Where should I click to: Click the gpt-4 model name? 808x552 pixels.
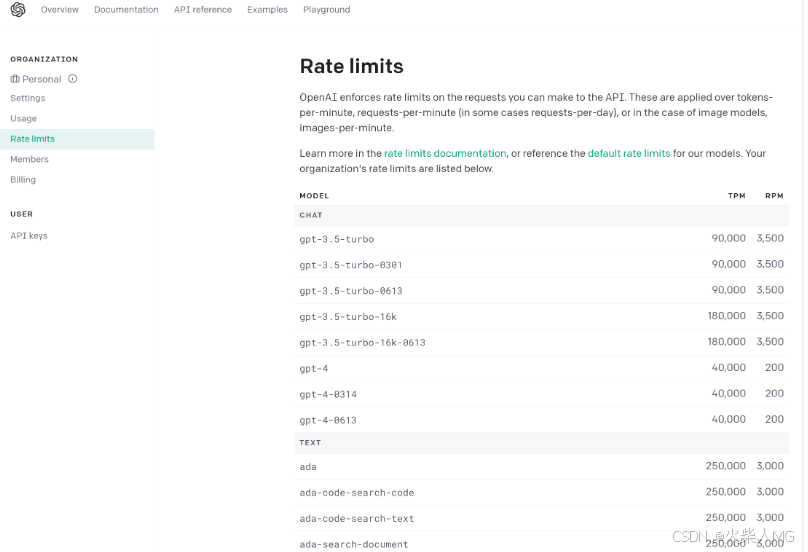313,369
